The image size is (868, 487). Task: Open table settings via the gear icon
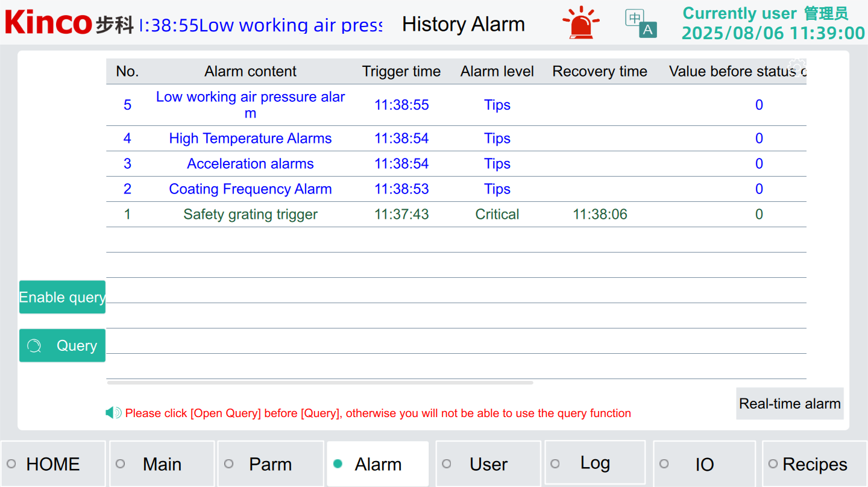pos(797,67)
